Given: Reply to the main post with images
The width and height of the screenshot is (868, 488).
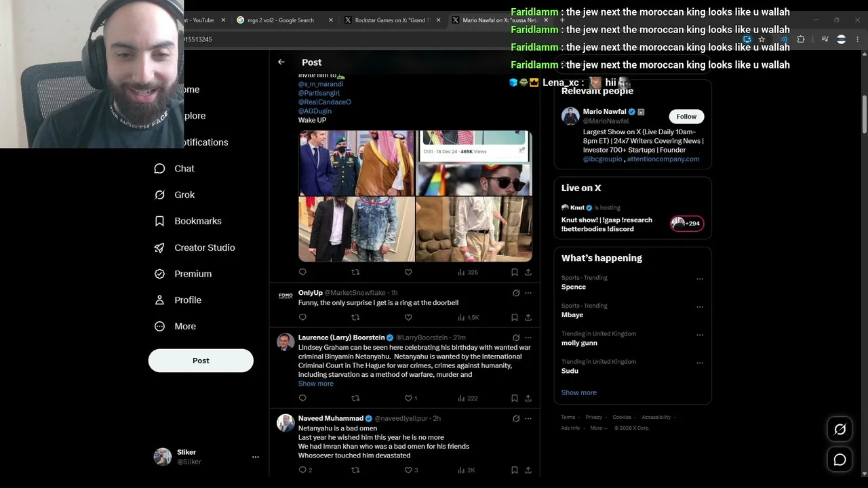Looking at the screenshot, I should point(302,272).
